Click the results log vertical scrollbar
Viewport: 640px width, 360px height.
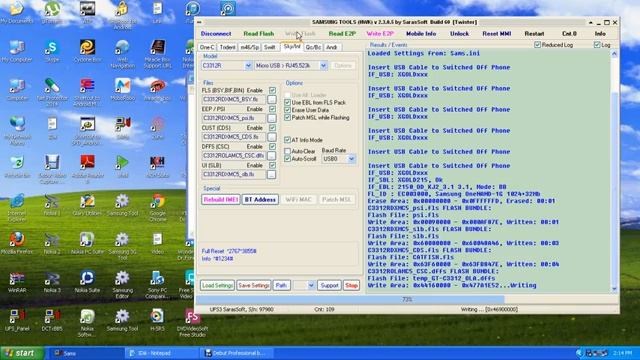(x=614, y=171)
